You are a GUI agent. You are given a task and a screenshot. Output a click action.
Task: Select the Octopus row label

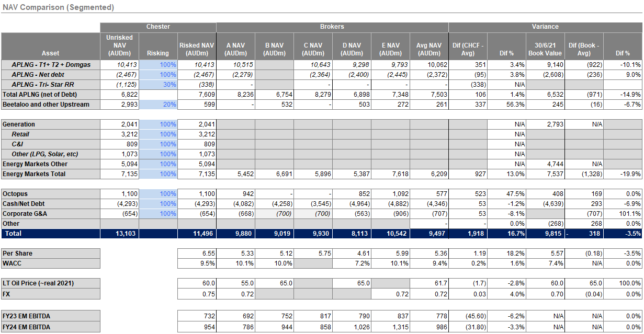pos(16,194)
